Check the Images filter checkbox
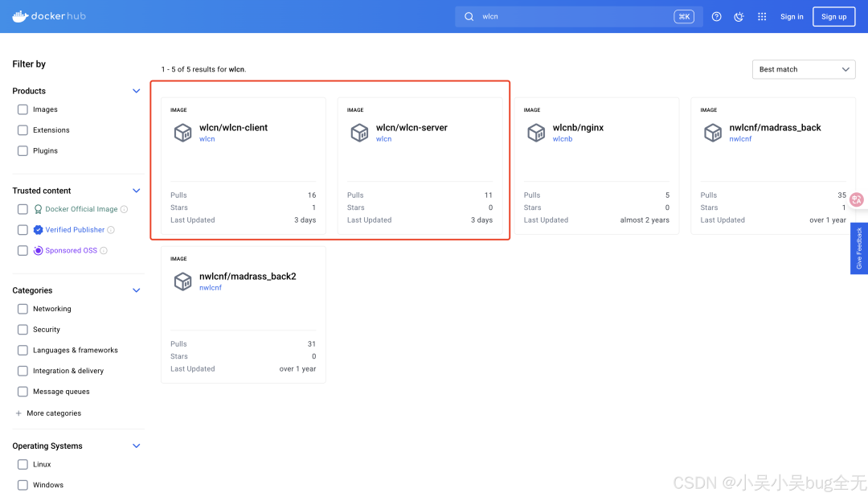The width and height of the screenshot is (868, 497). (23, 109)
